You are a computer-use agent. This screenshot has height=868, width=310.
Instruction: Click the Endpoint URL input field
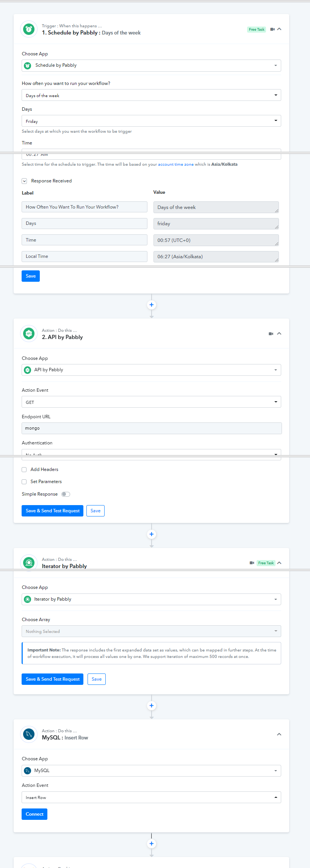[152, 428]
